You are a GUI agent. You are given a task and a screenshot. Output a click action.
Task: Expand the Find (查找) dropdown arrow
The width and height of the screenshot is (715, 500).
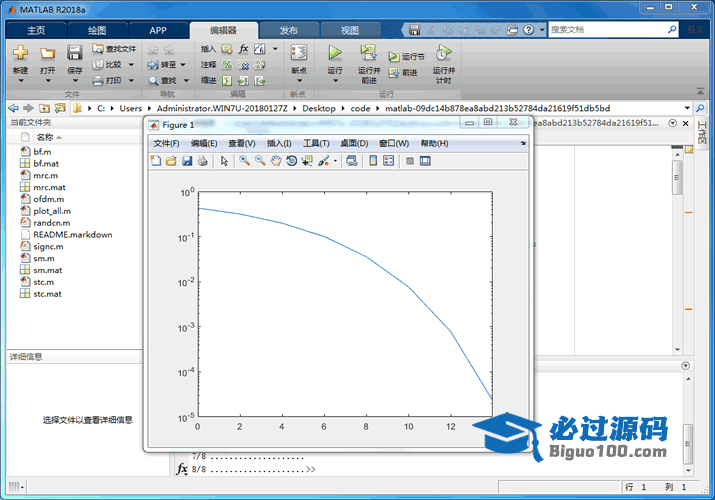pyautogui.click(x=186, y=81)
